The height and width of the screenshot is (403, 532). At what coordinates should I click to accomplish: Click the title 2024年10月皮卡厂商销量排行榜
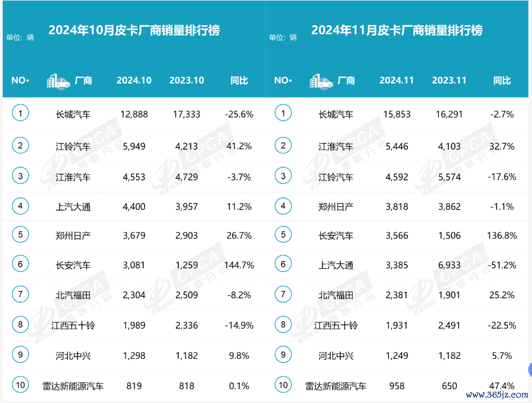click(x=134, y=30)
